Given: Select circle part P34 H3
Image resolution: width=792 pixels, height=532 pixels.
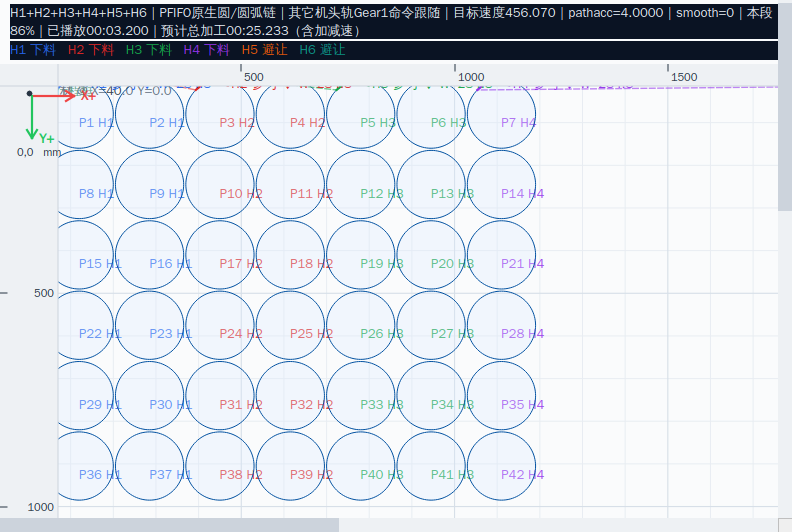Looking at the screenshot, I should (431, 396).
